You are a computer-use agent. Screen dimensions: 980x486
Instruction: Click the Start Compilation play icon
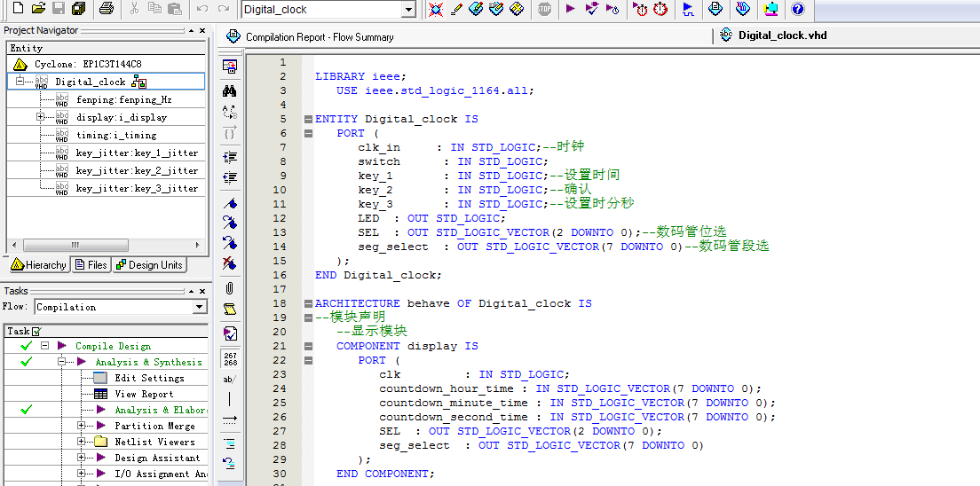571,9
